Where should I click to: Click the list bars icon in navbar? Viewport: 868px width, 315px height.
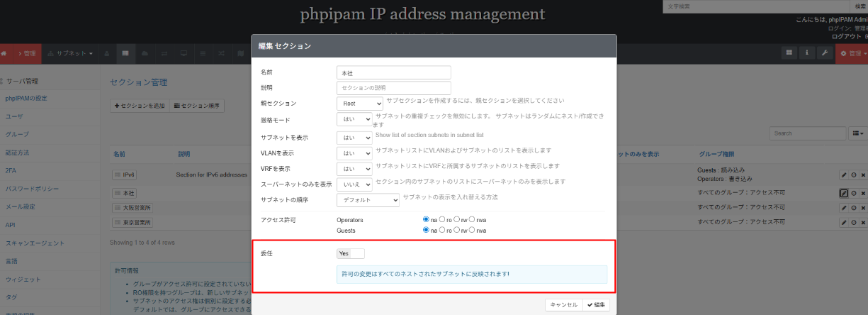(x=203, y=53)
